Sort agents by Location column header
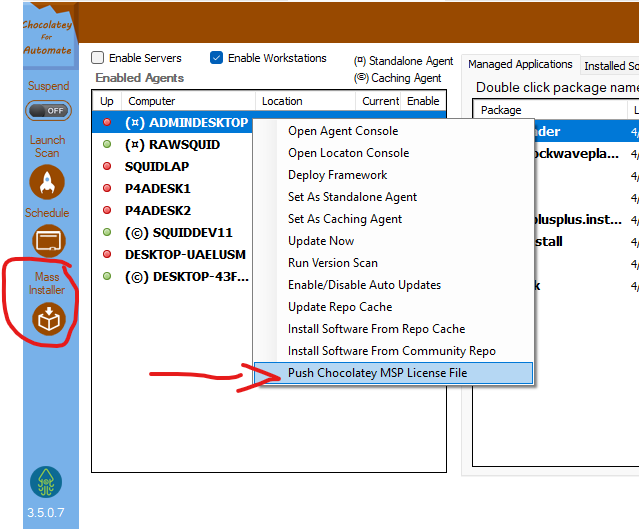This screenshot has width=639, height=529. coord(306,101)
